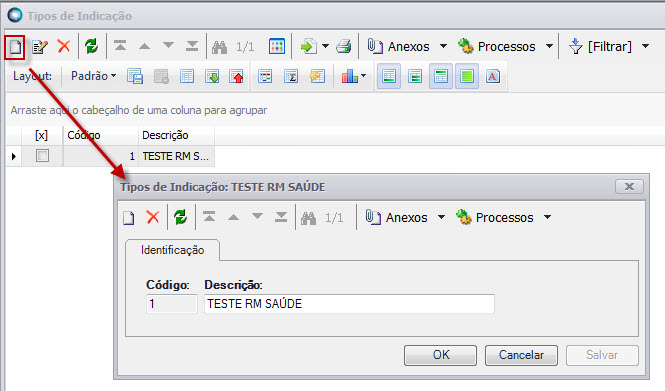The image size is (665, 391).
Task: Go to last record in main toolbar
Action: (192, 46)
